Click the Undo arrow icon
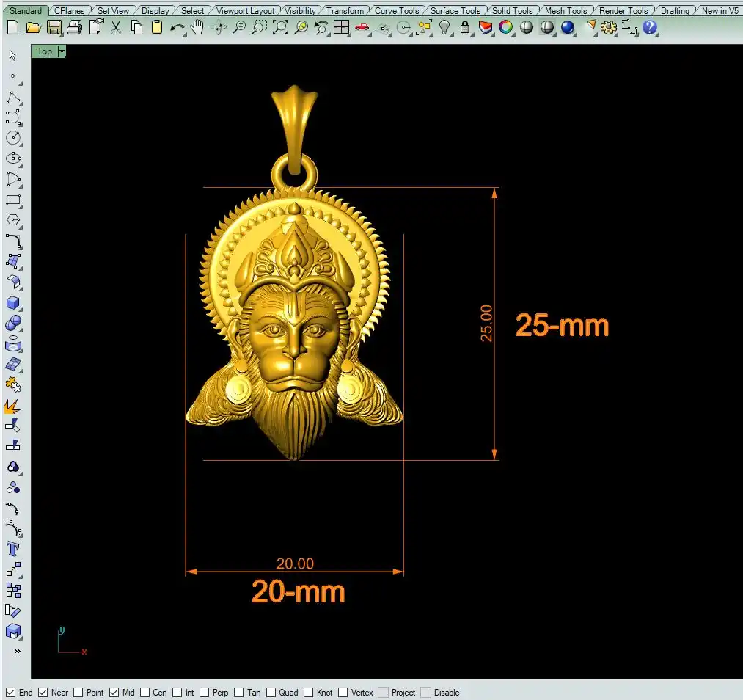This screenshot has height=700, width=743. point(177,28)
